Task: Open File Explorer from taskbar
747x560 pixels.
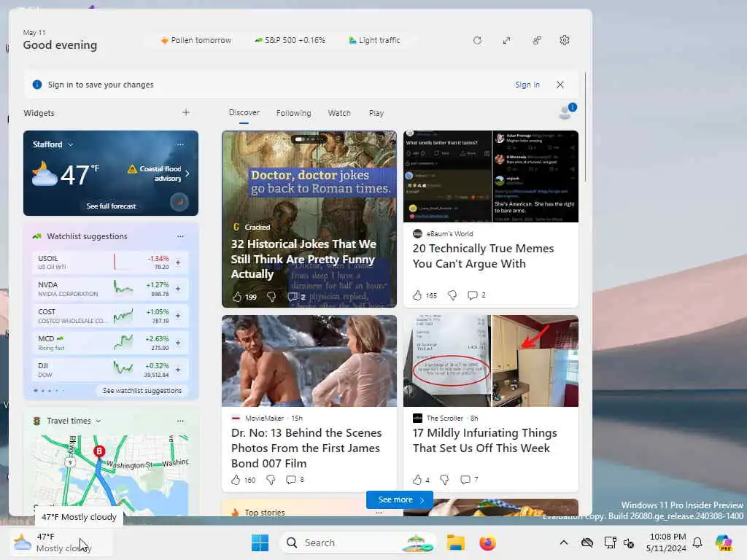Action: point(455,542)
